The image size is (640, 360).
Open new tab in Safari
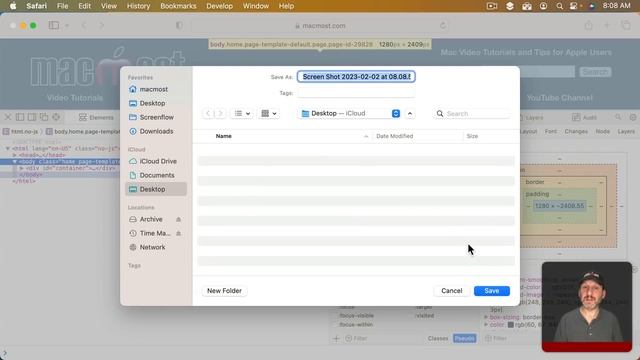pyautogui.click(x=607, y=25)
